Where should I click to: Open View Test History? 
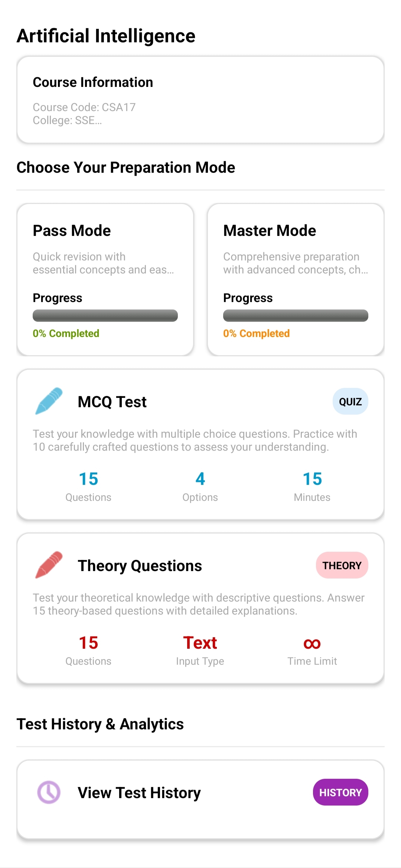point(139,793)
